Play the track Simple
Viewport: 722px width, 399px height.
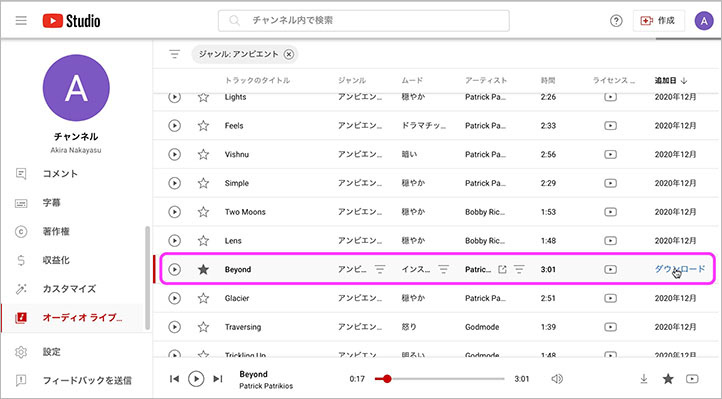174,183
